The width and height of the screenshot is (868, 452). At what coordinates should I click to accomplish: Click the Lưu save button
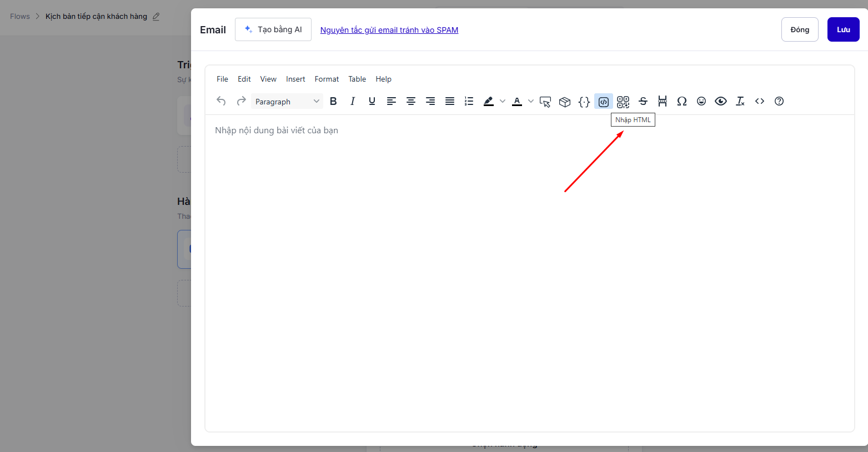[843, 29]
